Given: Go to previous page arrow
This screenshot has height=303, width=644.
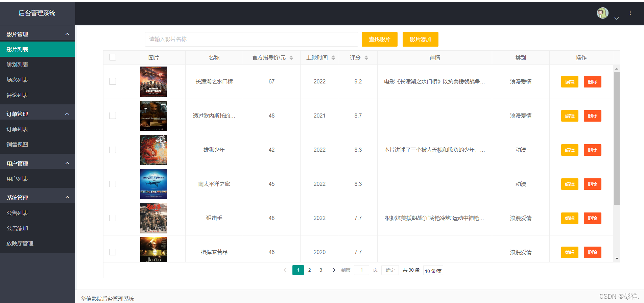Looking at the screenshot, I should coord(285,270).
